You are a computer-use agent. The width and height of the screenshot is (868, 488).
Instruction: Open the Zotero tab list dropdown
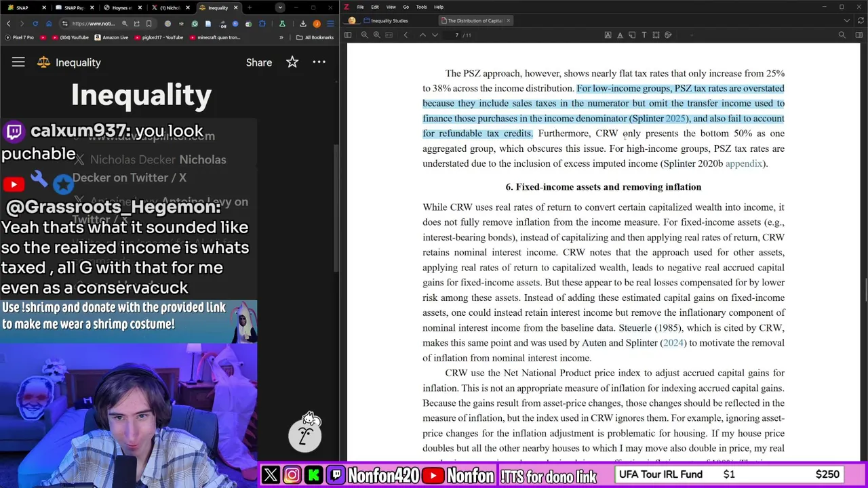[846, 20]
